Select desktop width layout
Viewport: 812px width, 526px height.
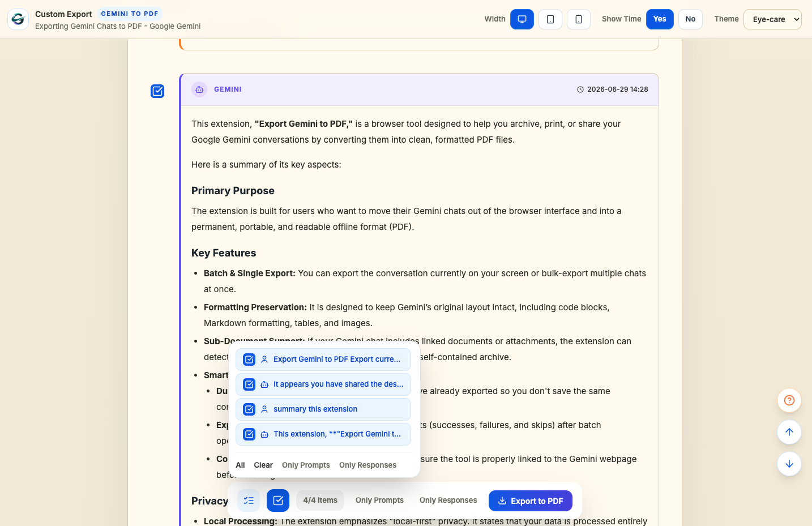pos(522,19)
